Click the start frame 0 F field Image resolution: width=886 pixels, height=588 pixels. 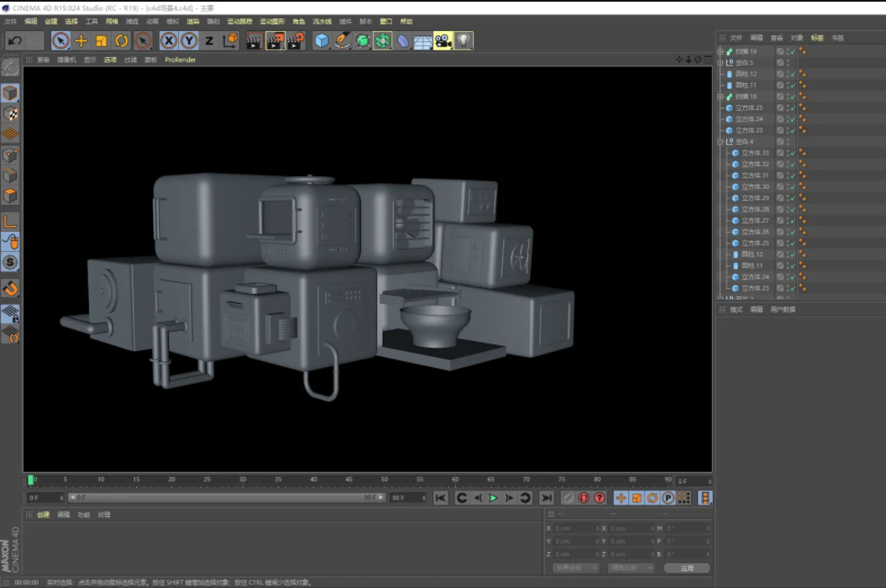[x=45, y=497]
